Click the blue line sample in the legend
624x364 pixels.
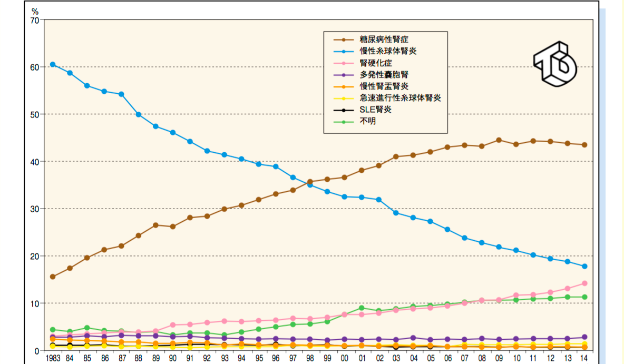pos(344,51)
